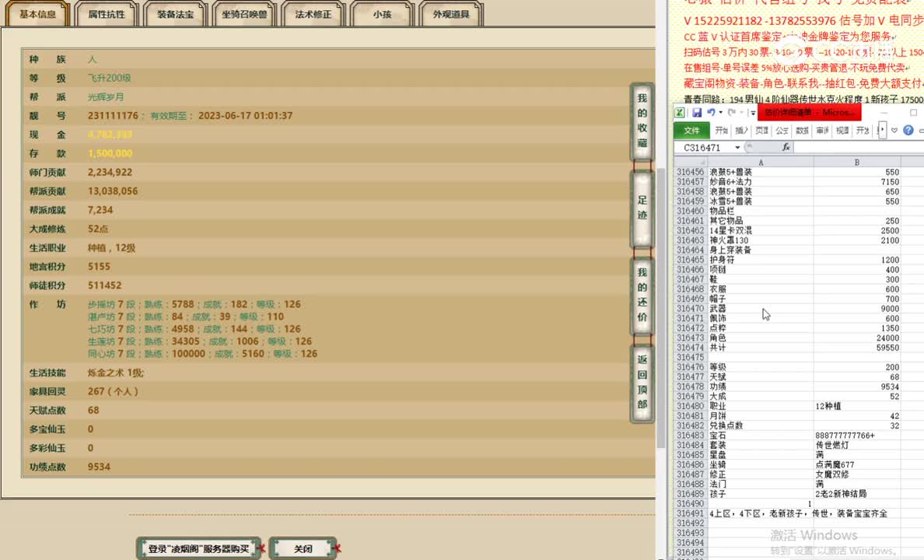
Task: Select cell value 59550
Action: (857, 347)
